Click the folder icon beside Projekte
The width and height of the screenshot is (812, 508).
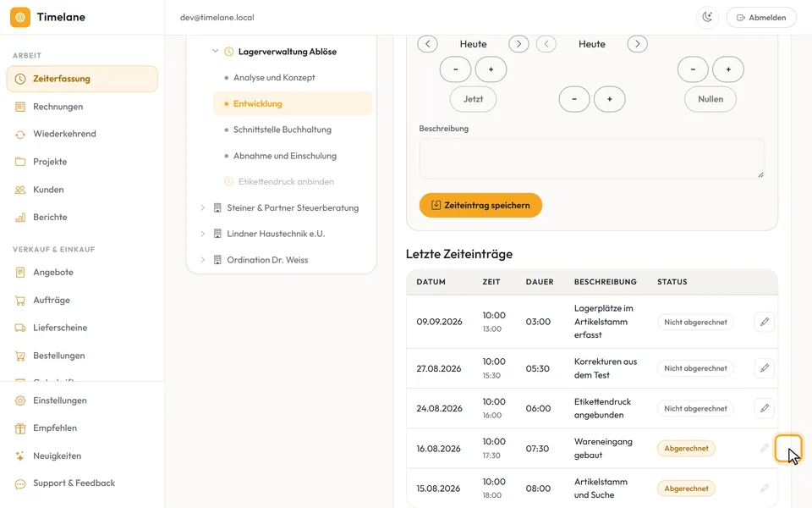[20, 162]
